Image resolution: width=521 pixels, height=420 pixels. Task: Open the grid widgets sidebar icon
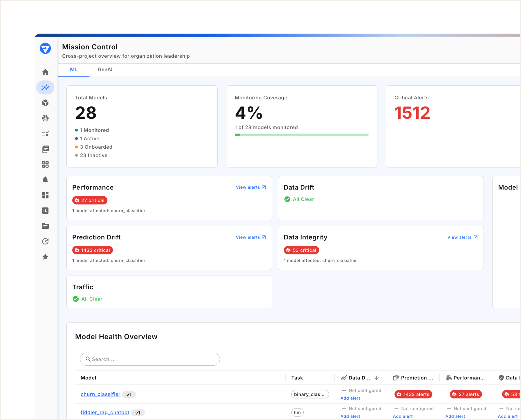45,164
